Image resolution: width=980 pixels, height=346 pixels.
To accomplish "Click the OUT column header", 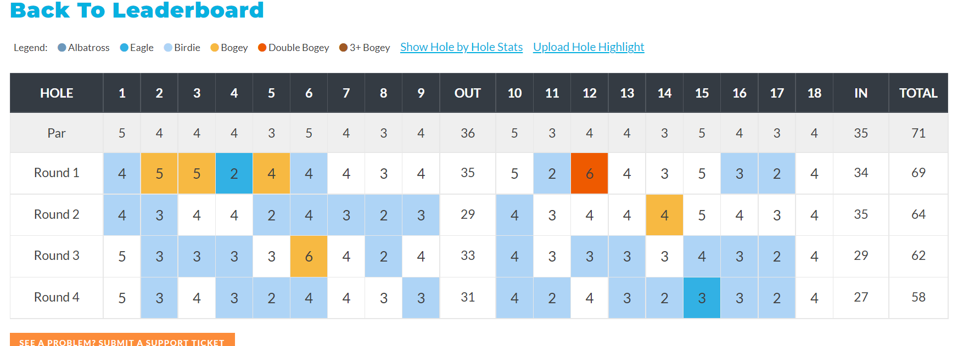I will (467, 93).
